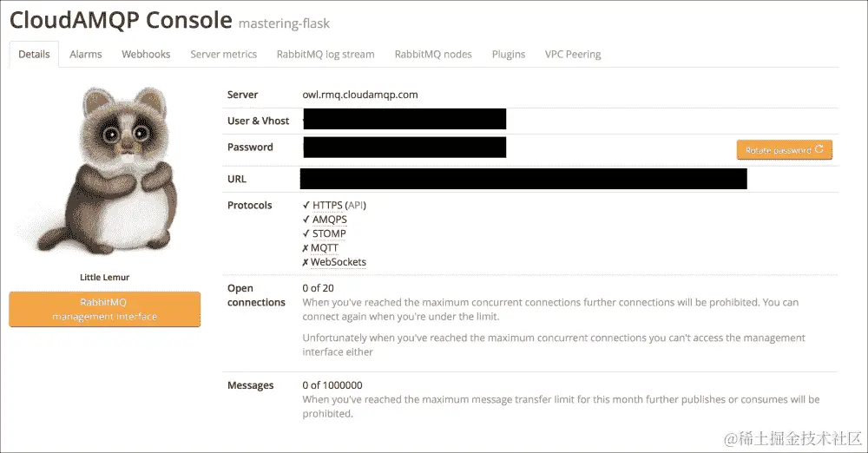This screenshot has height=453, width=868.
Task: Click the API text after HTTPS
Action: point(355,206)
